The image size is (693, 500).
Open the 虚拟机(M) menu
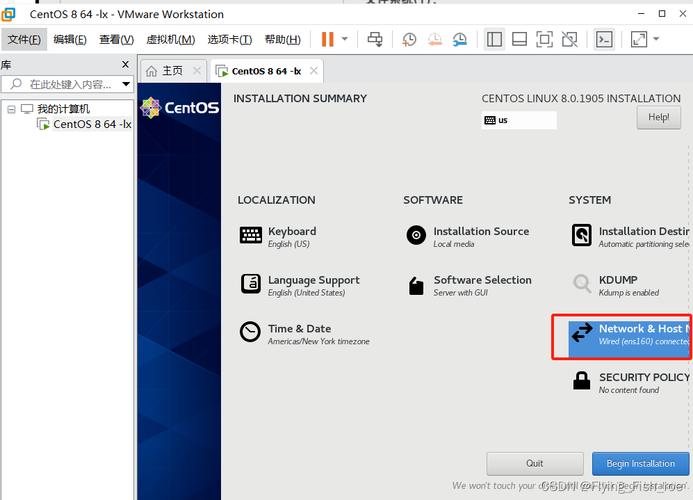point(170,39)
